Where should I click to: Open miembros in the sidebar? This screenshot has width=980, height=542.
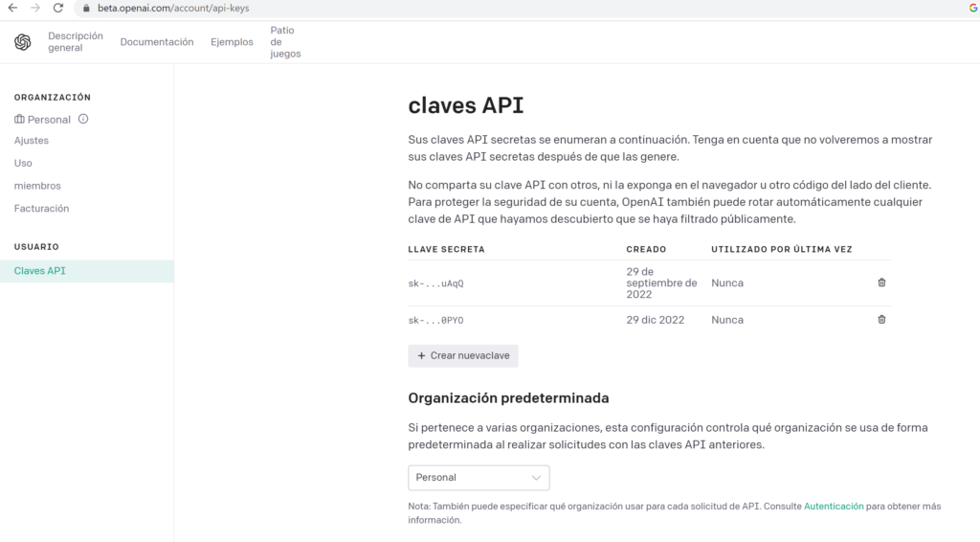click(37, 186)
